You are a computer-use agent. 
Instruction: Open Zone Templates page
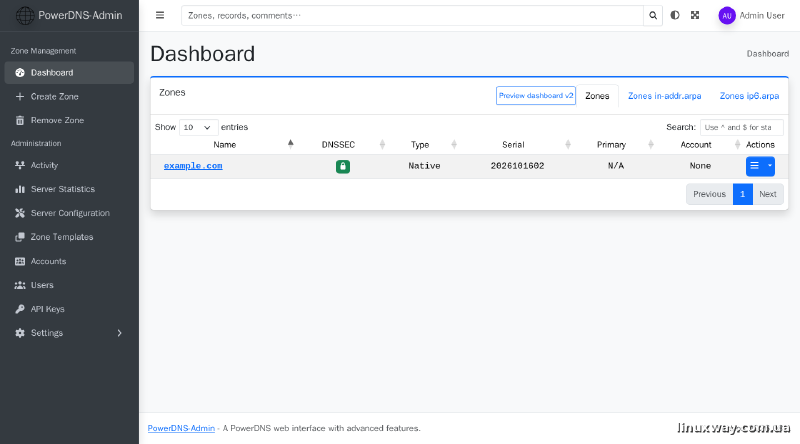point(69,237)
